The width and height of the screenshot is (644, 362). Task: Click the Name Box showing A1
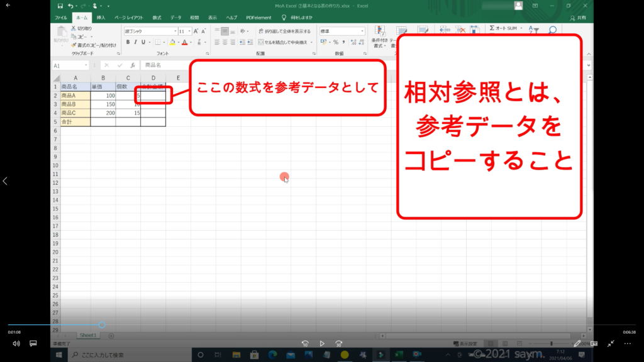tap(69, 65)
